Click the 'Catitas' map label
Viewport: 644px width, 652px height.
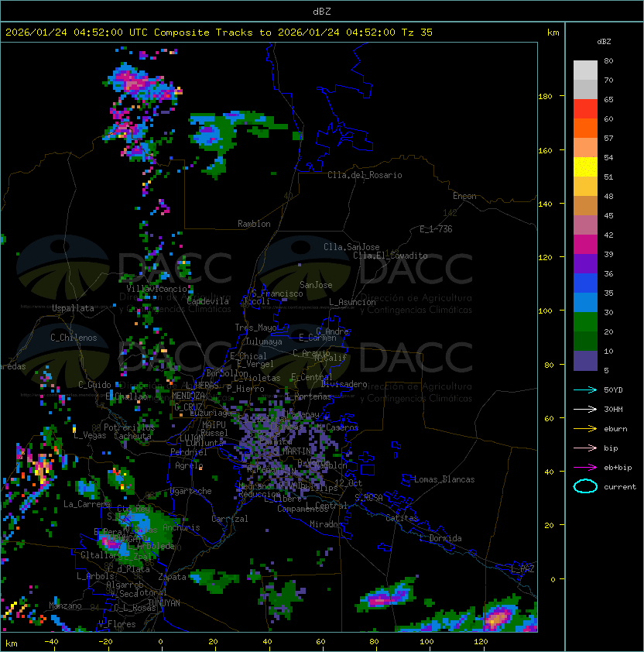pyautogui.click(x=402, y=518)
